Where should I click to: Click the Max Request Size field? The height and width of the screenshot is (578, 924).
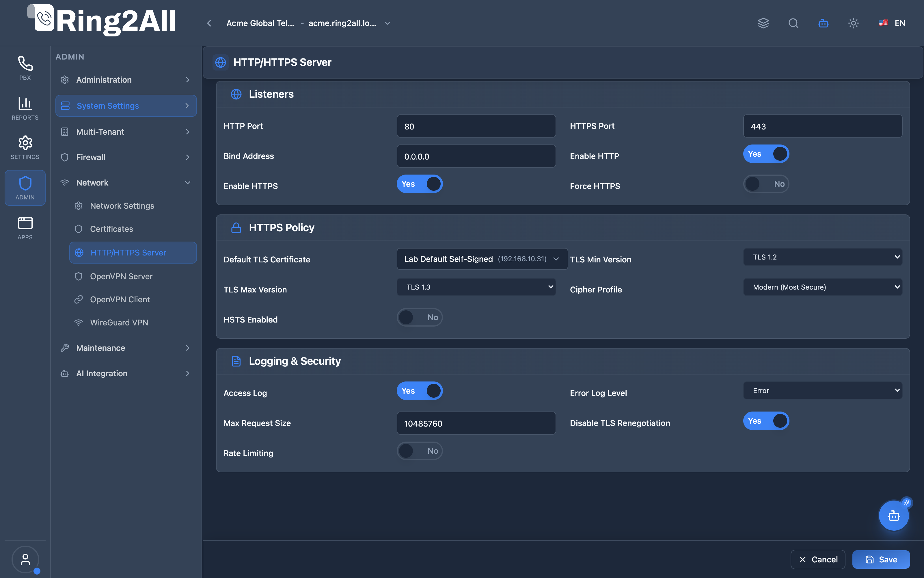point(476,423)
